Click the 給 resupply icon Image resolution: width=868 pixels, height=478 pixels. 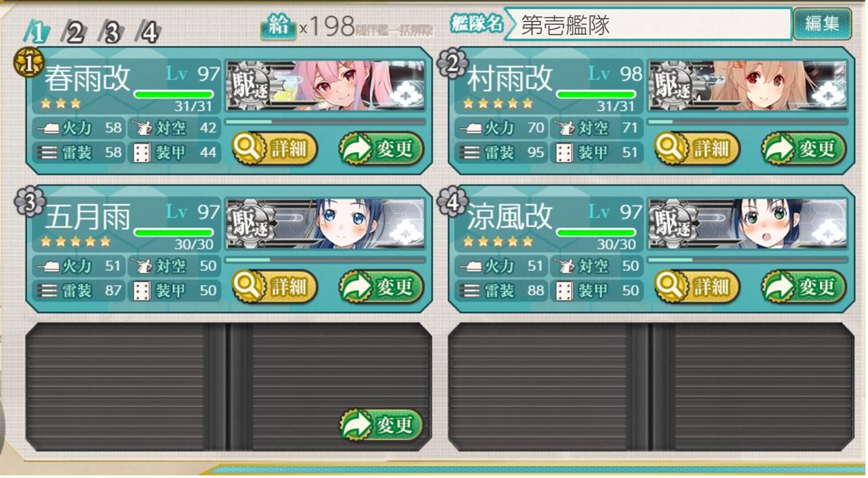(x=278, y=26)
